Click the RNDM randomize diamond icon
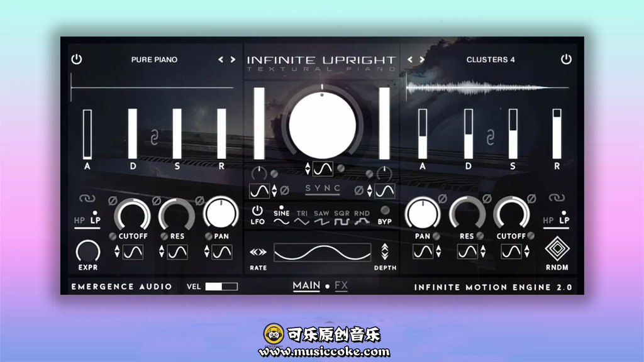 click(557, 248)
